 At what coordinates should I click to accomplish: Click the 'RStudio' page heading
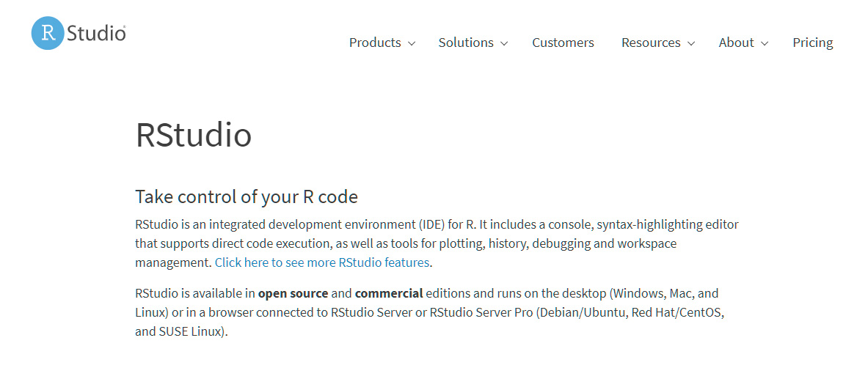pyautogui.click(x=194, y=135)
